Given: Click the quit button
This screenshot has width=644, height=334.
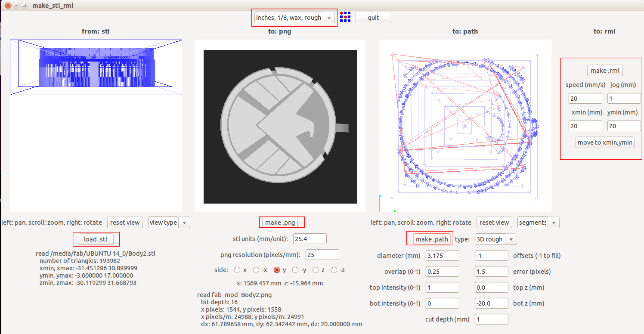Looking at the screenshot, I should pyautogui.click(x=373, y=18).
